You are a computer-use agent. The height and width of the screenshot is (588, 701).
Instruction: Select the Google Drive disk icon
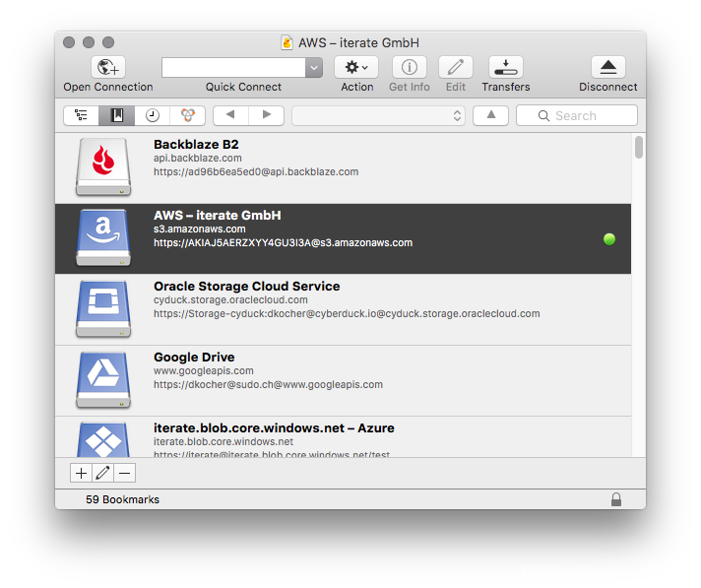coord(103,379)
